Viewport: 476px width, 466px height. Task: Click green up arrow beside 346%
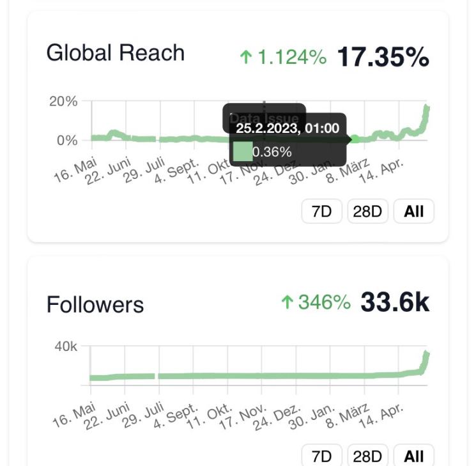(x=287, y=303)
